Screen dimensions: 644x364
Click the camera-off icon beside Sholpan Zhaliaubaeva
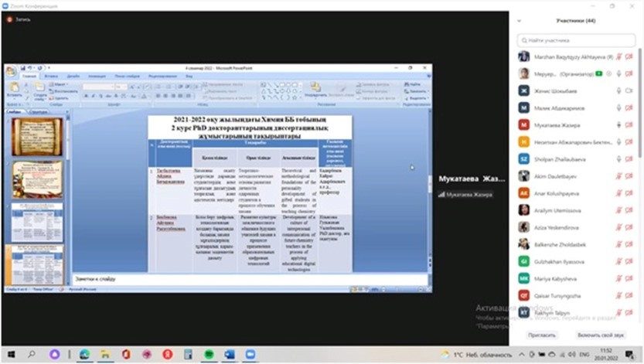tap(630, 158)
